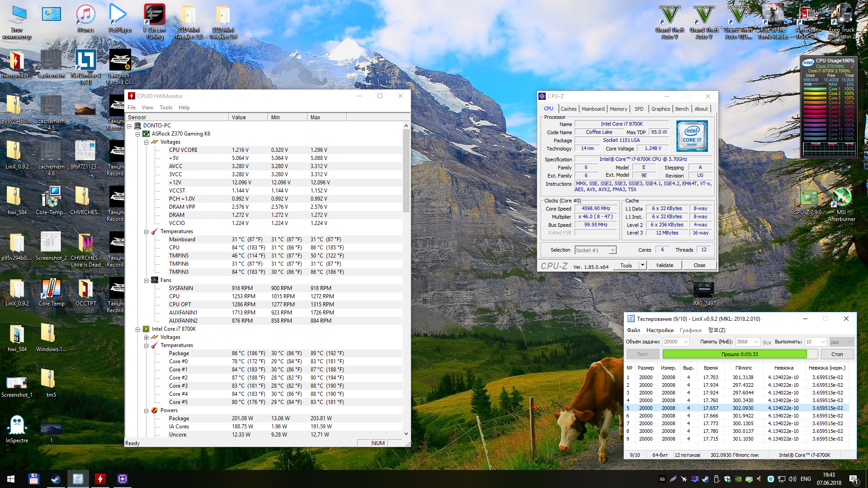Open the Tools dropdown arrow in CPU-Z

(x=642, y=265)
